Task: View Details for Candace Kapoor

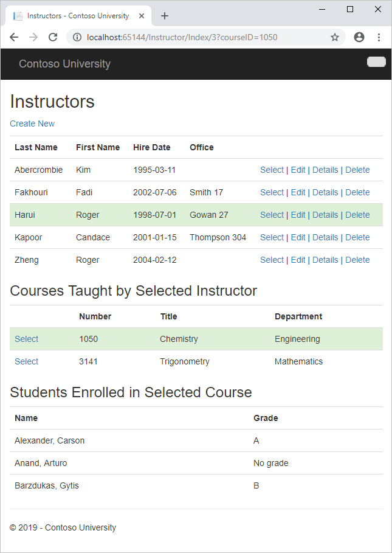Action: [x=325, y=237]
